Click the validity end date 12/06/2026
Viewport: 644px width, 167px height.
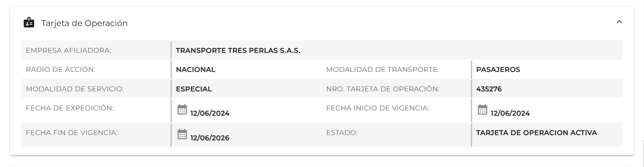pos(210,138)
